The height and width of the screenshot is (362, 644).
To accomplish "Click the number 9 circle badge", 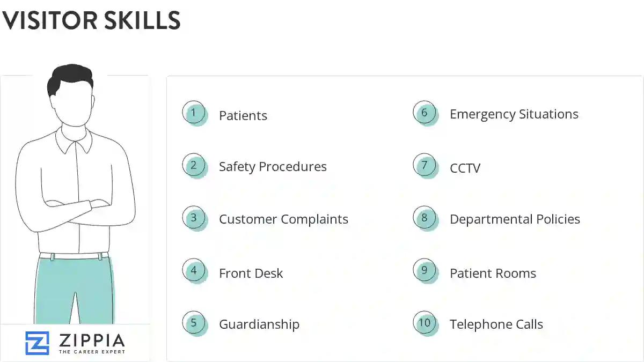I will pyautogui.click(x=425, y=271).
